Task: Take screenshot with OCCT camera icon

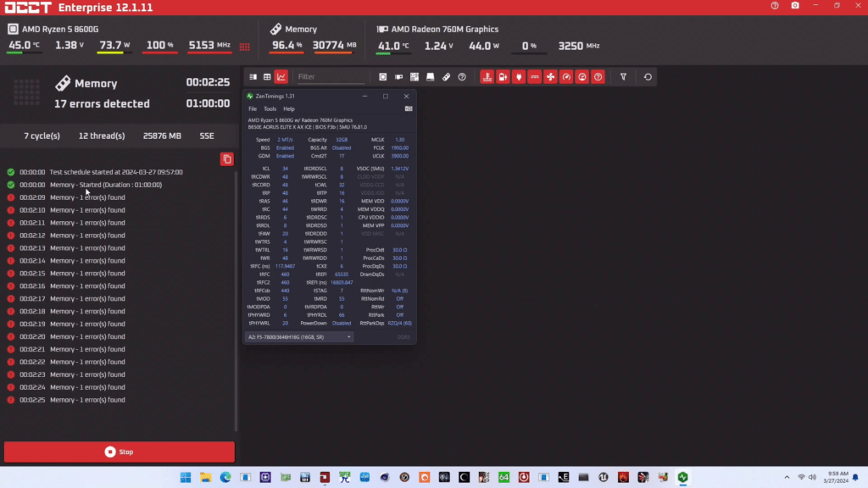Action: (795, 6)
